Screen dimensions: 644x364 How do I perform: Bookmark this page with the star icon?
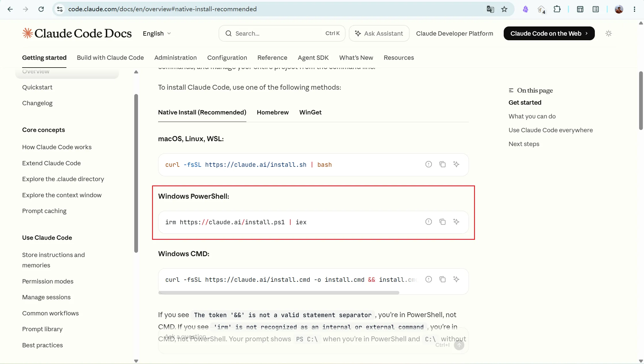504,9
